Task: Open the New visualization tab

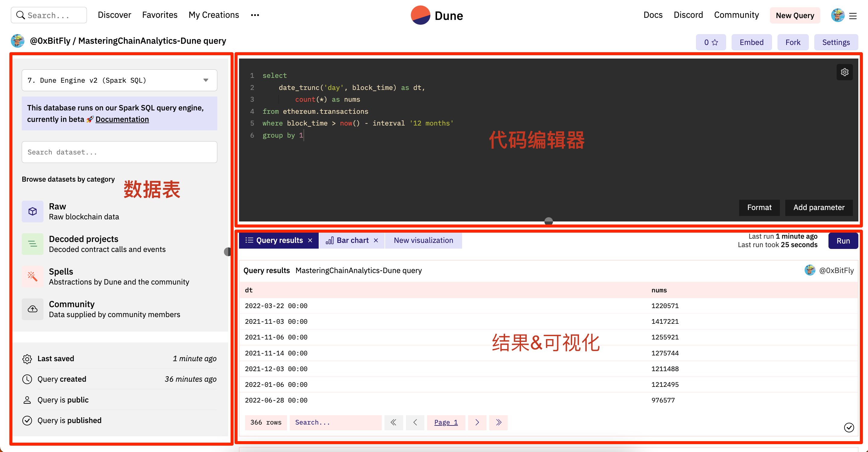Action: (423, 240)
